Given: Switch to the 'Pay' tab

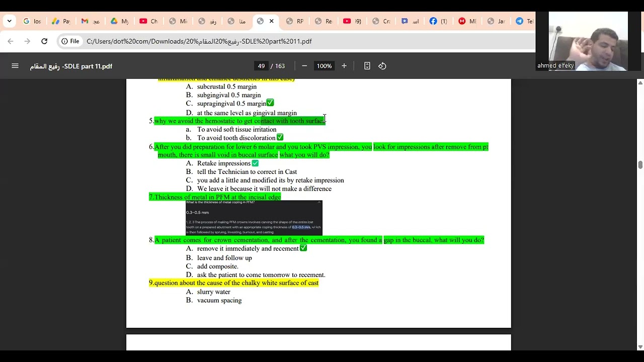Looking at the screenshot, I should pyautogui.click(x=61, y=21).
